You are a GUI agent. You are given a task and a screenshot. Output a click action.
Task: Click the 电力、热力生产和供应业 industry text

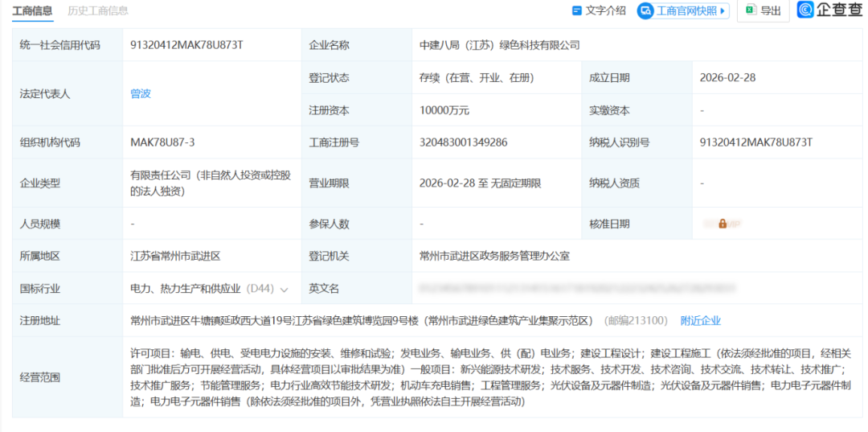186,288
